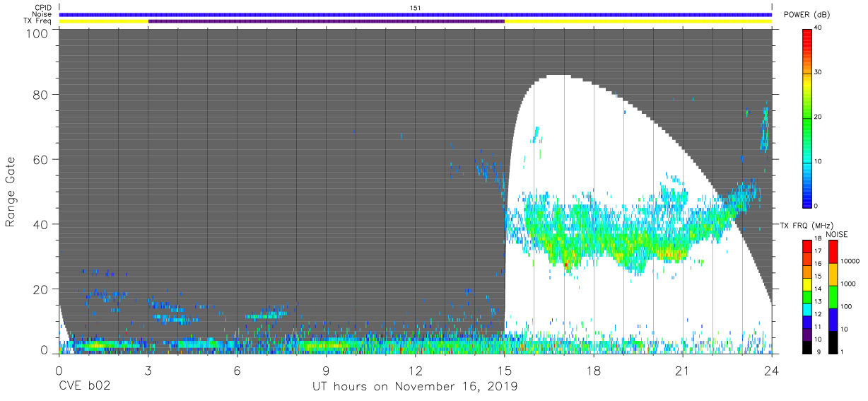The height and width of the screenshot is (401, 868).
Task: Click x-axis tick label '21'
Action: [682, 370]
